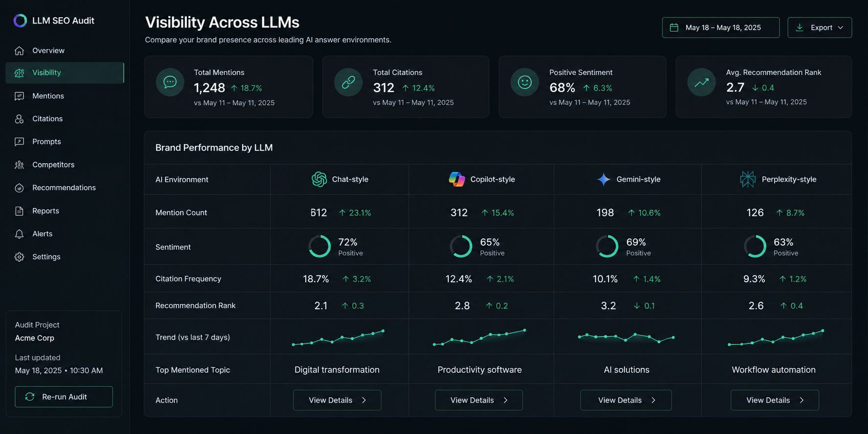868x434 pixels.
Task: Click Gemini-style mention count 198
Action: (605, 213)
